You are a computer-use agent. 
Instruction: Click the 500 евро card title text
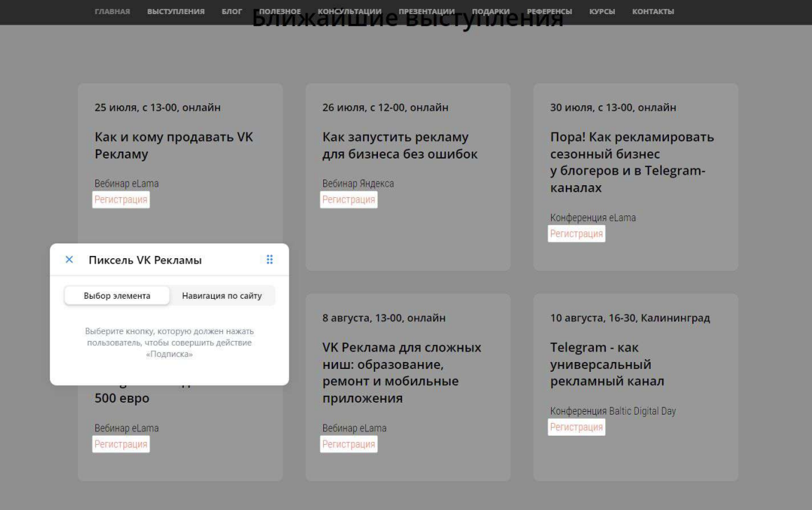click(x=122, y=398)
